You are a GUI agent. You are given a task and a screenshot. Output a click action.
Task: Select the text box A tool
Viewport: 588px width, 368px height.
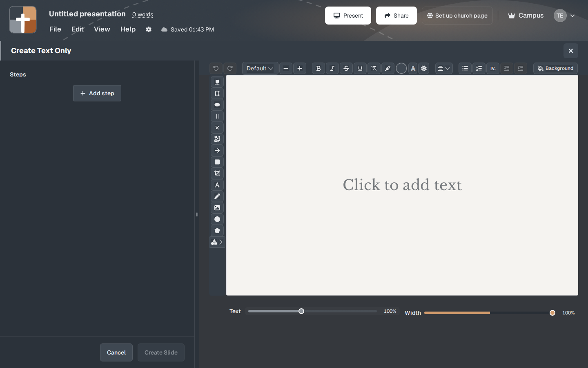tap(217, 185)
